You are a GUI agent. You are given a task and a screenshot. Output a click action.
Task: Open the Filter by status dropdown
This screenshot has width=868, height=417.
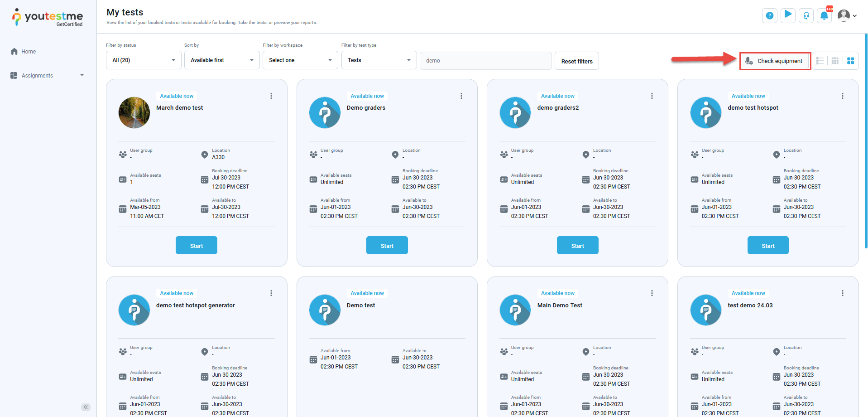click(x=144, y=60)
